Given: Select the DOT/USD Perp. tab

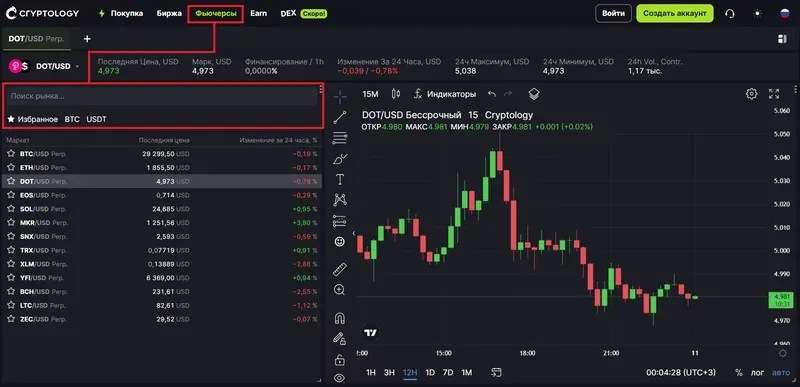Looking at the screenshot, I should point(36,39).
